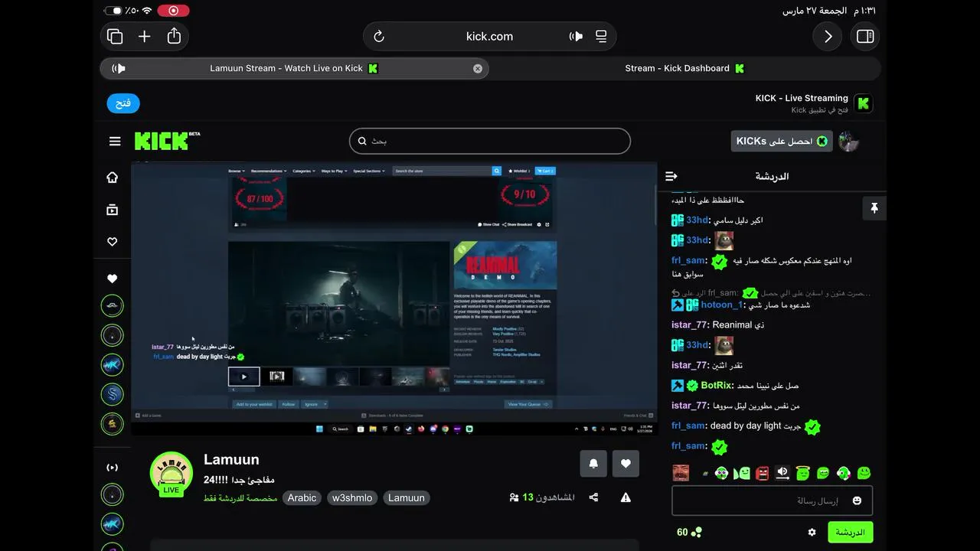Viewport: 980px width, 551px height.
Task: Click the احصل على KICKs button
Action: (782, 141)
